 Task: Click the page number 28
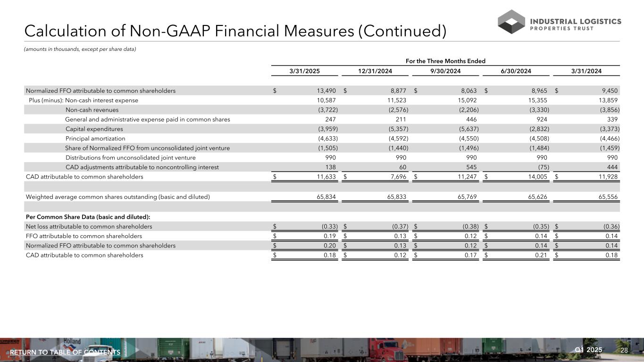(624, 350)
